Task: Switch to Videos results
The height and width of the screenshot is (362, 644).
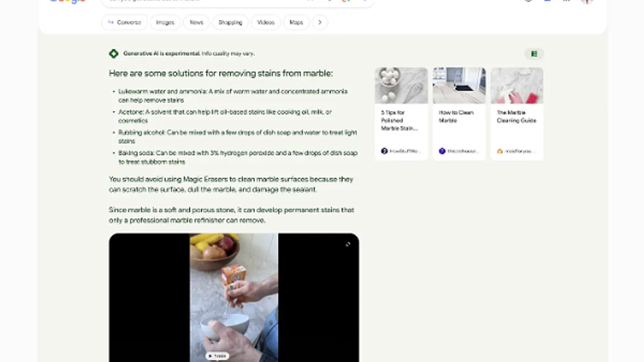Action: (x=266, y=23)
